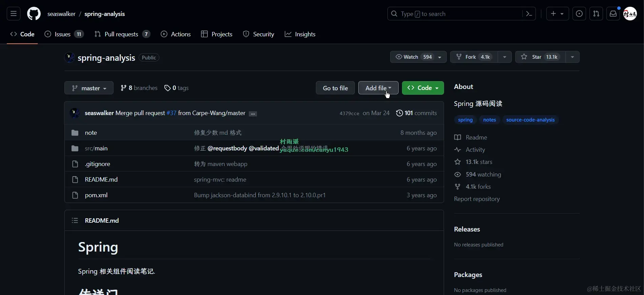644x295 pixels.
Task: Open the plus create-new dropdown
Action: tap(557, 14)
